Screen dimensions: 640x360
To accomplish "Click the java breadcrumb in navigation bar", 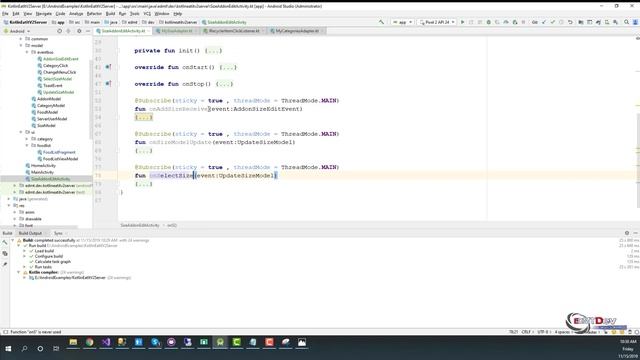I will pos(111,22).
